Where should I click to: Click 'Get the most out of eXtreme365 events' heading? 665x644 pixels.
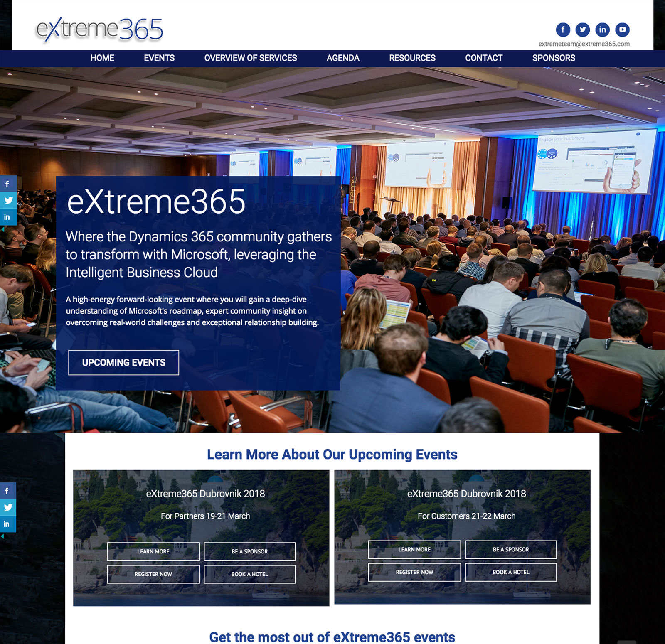(x=332, y=637)
